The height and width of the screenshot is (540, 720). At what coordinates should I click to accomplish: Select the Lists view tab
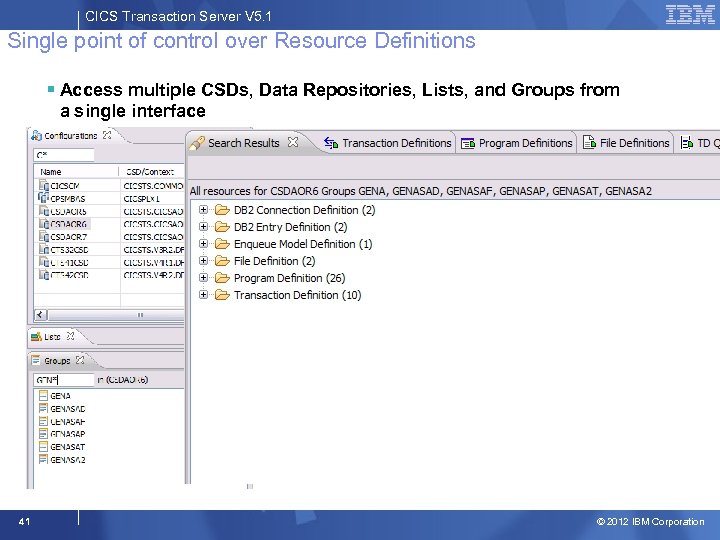click(x=52, y=337)
